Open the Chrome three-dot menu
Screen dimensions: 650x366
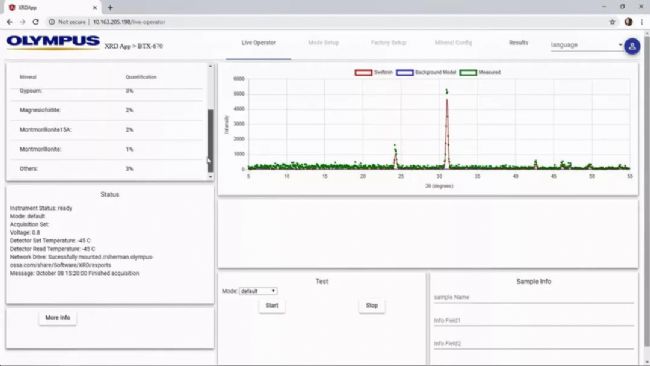tap(642, 22)
